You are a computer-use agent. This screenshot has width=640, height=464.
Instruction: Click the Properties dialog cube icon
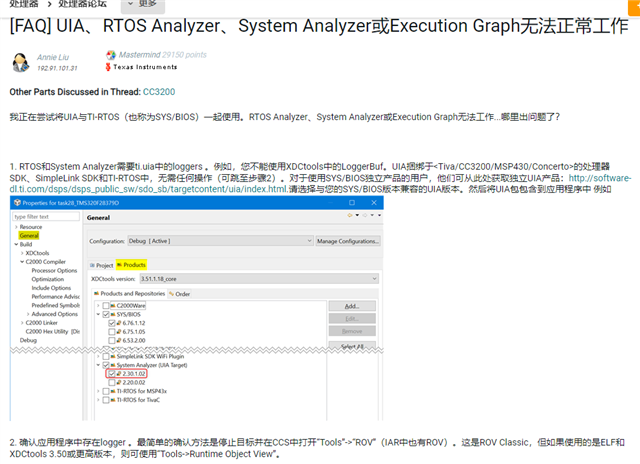pyautogui.click(x=17, y=202)
